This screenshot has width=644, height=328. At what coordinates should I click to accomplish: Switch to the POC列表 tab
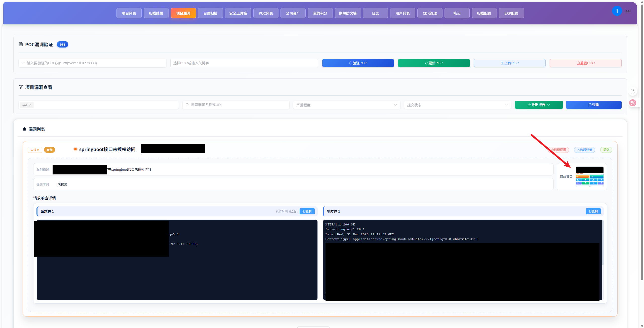(x=266, y=13)
